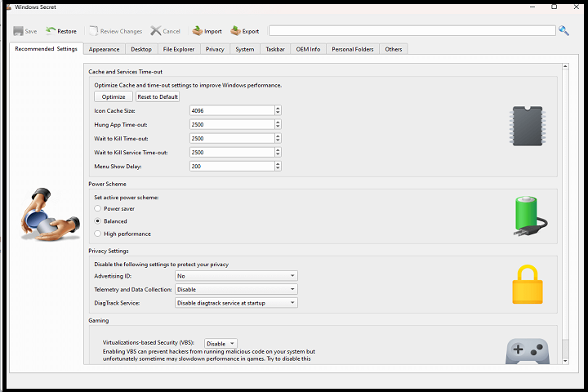The width and height of the screenshot is (588, 392).
Task: Open the Taskbar tab
Action: [274, 49]
